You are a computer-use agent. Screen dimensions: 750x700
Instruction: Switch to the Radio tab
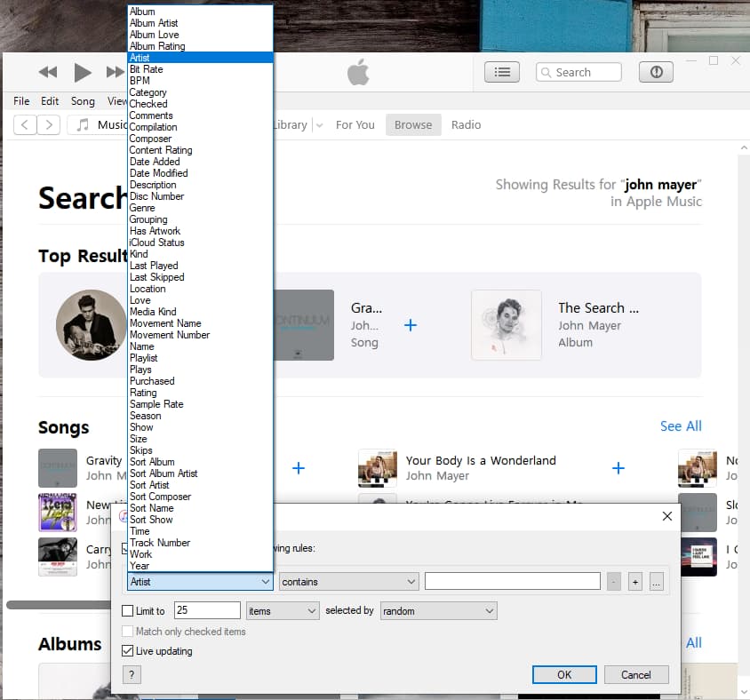[x=466, y=124]
